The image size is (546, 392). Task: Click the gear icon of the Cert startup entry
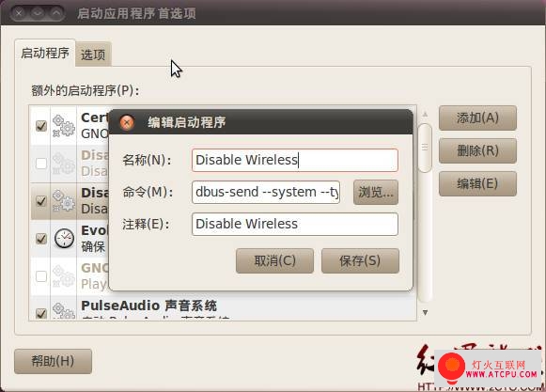(x=63, y=126)
